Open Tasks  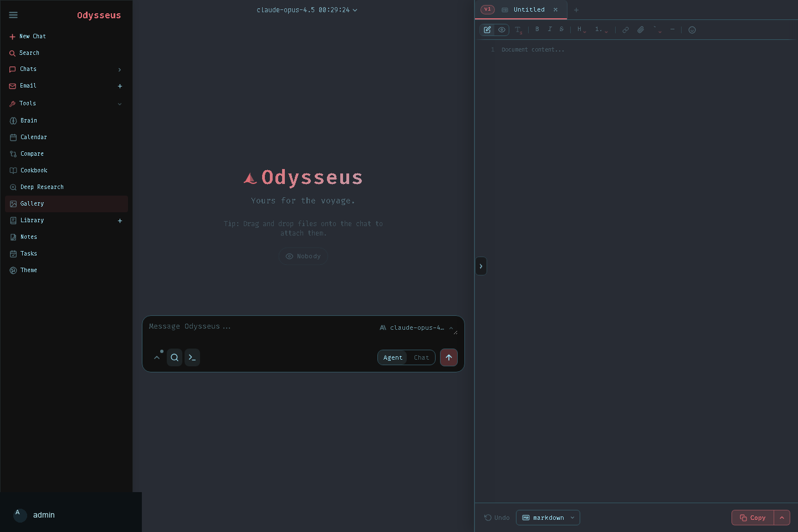pos(66,253)
